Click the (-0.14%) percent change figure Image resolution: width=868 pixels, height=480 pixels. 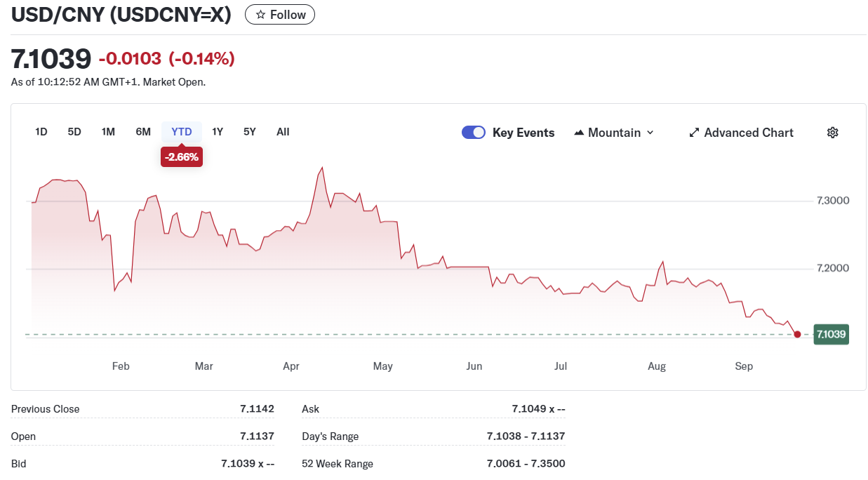tap(201, 59)
